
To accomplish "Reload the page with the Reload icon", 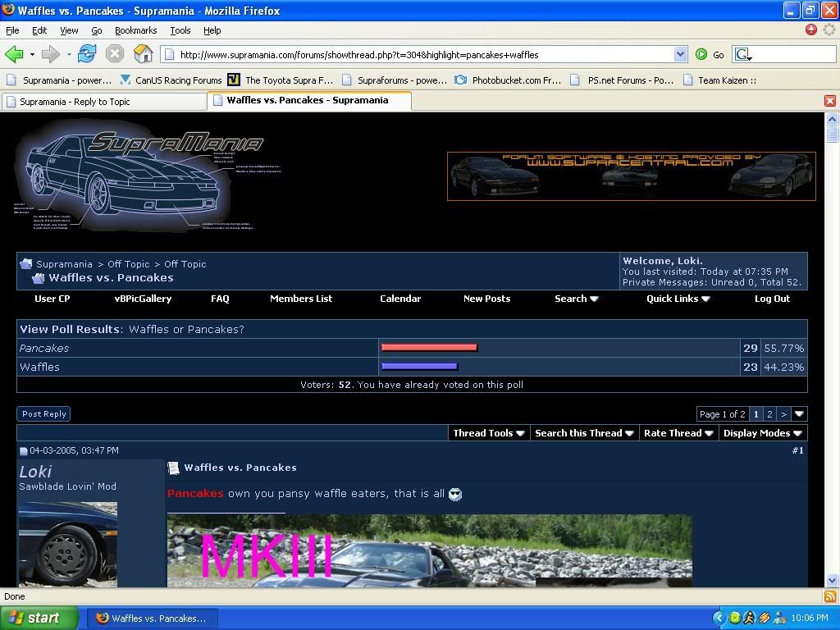I will [x=87, y=53].
